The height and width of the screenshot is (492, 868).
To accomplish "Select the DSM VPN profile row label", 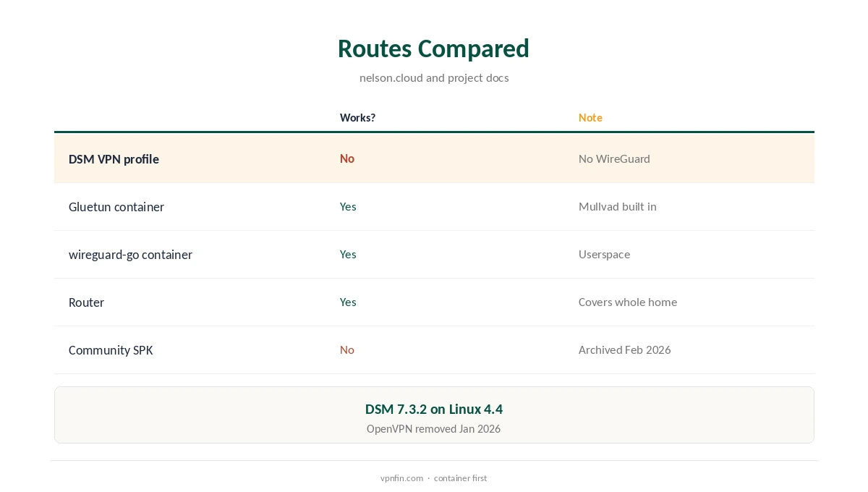I will (x=114, y=159).
